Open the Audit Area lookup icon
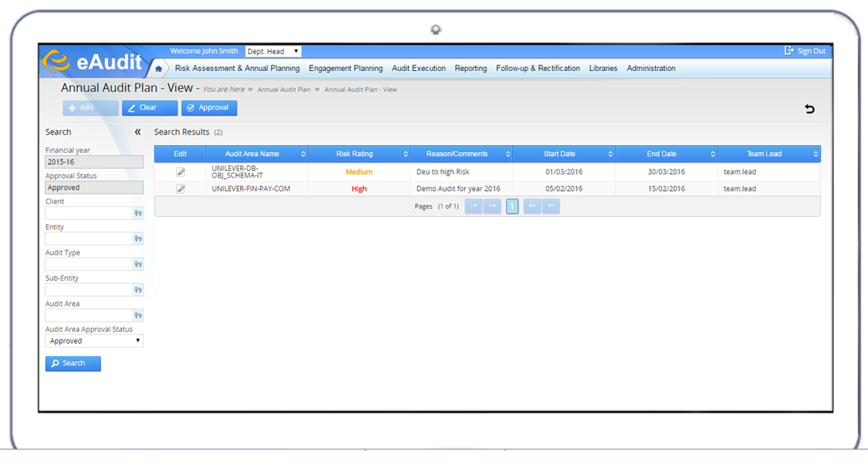Image resolution: width=868 pixels, height=473 pixels. coord(138,315)
